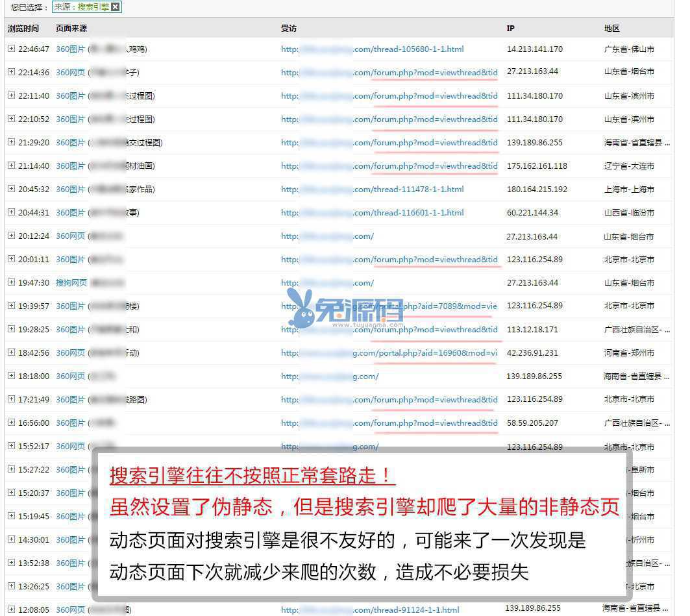Remove the 搜索引擎 source filter tag
This screenshot has width=690, height=616.
tap(116, 7)
